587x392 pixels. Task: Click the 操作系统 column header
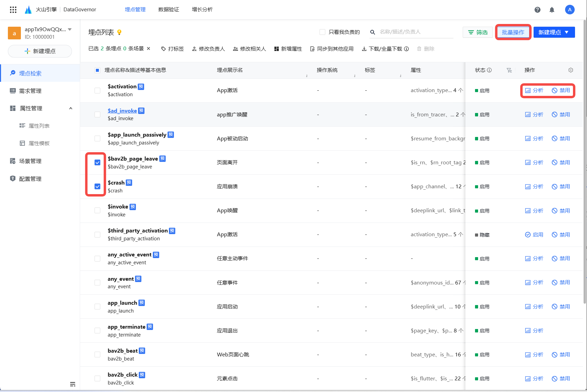pyautogui.click(x=327, y=70)
